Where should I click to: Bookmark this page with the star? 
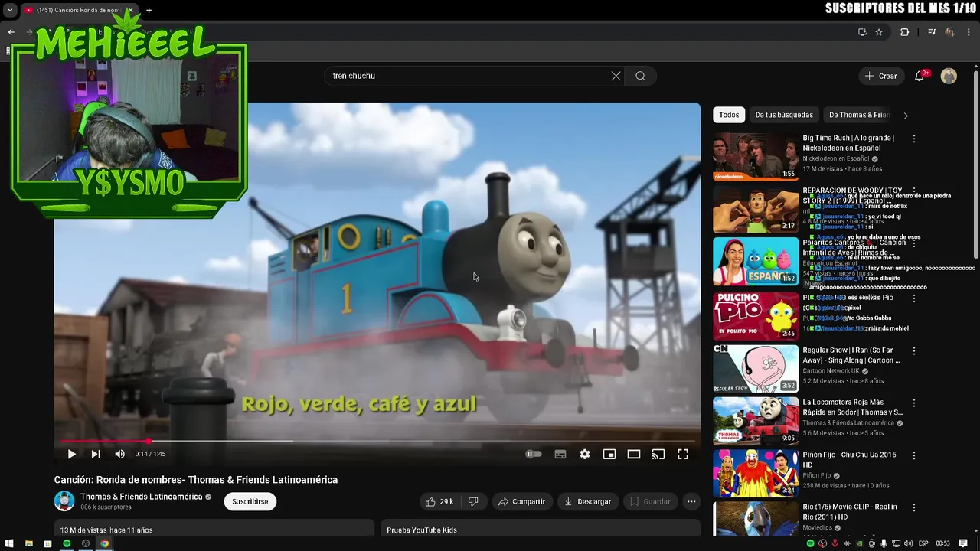point(879,32)
